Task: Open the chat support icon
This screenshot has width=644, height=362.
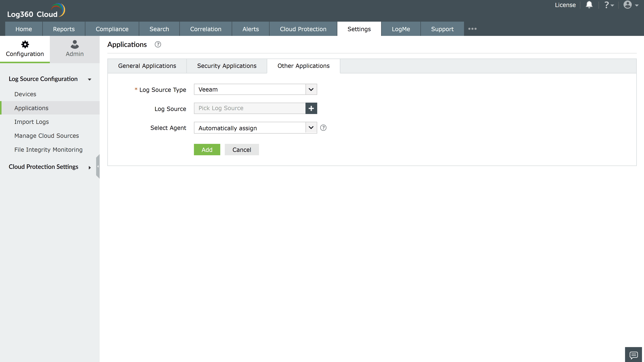Action: coord(633,355)
